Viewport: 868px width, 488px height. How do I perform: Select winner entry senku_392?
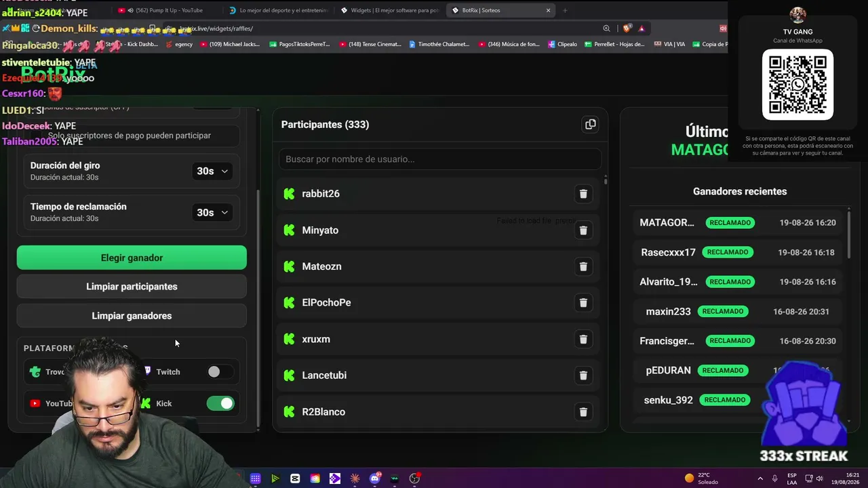[x=738, y=400]
